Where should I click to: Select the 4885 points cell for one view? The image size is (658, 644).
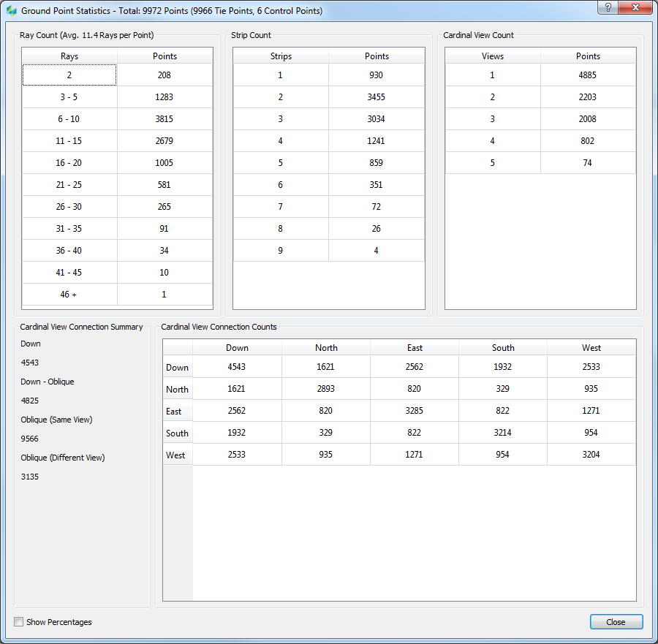point(588,75)
